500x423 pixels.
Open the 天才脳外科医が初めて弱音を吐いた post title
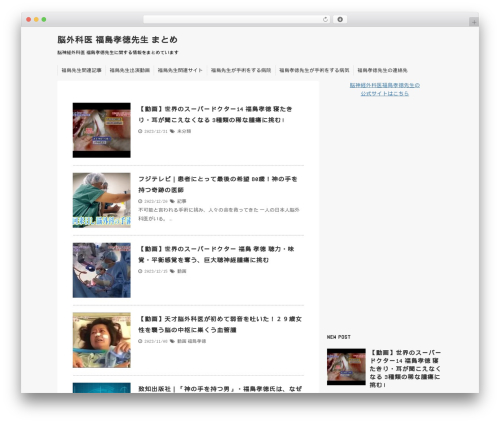click(x=220, y=324)
